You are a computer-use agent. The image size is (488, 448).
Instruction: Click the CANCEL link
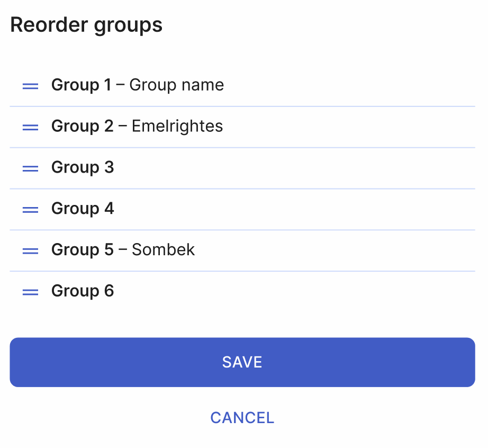click(x=242, y=418)
